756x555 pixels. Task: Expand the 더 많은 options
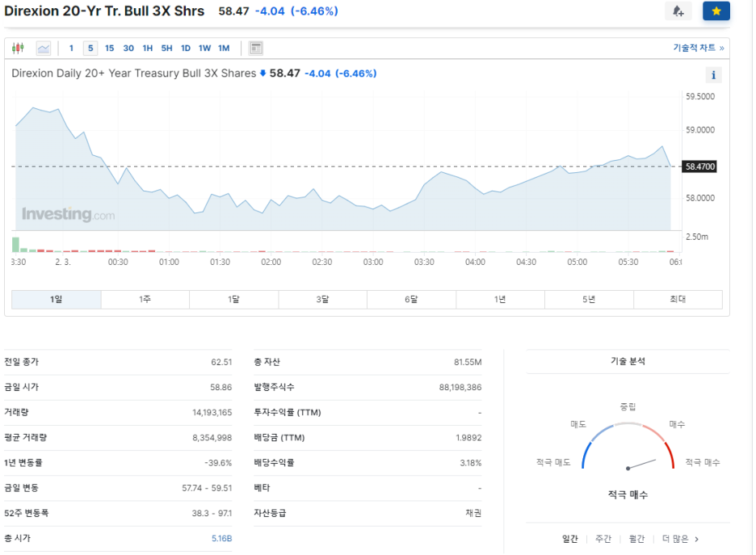(680, 539)
